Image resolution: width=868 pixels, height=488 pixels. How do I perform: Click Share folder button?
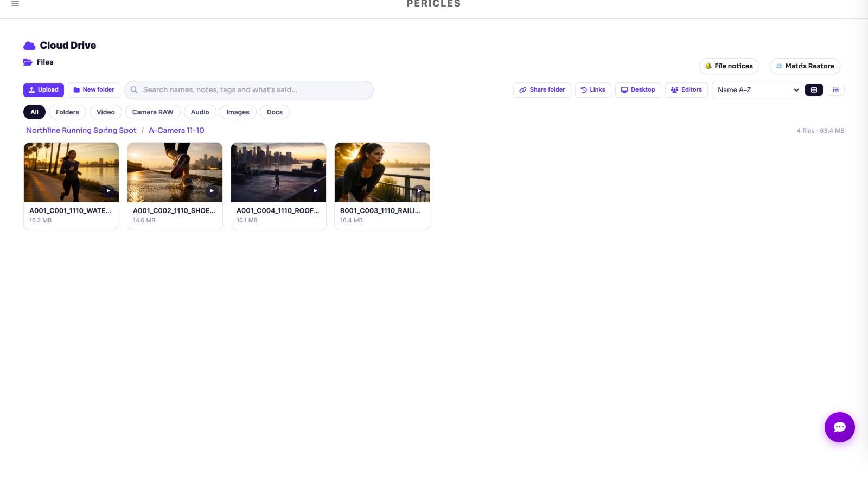click(542, 90)
